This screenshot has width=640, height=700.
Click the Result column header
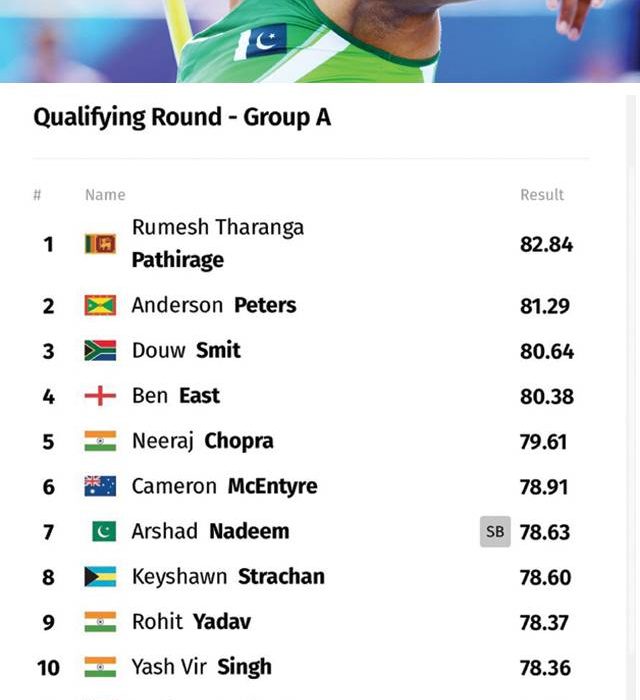[542, 195]
